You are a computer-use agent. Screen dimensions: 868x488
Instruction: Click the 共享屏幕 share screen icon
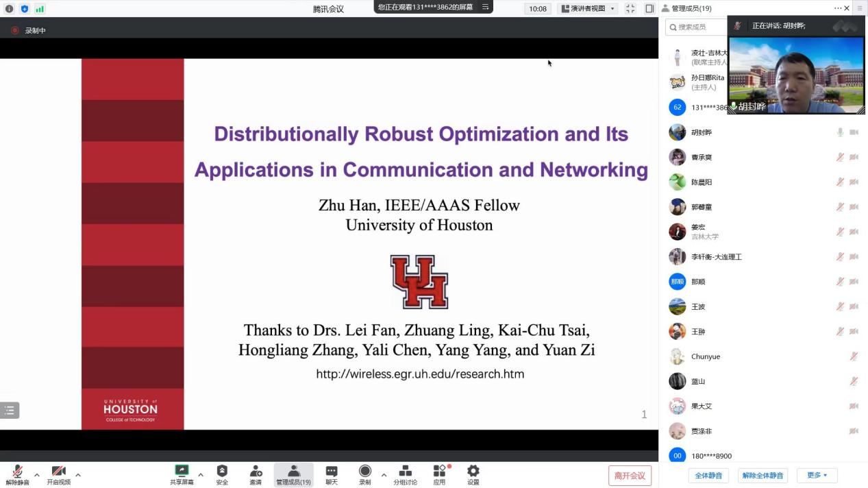[x=182, y=471]
